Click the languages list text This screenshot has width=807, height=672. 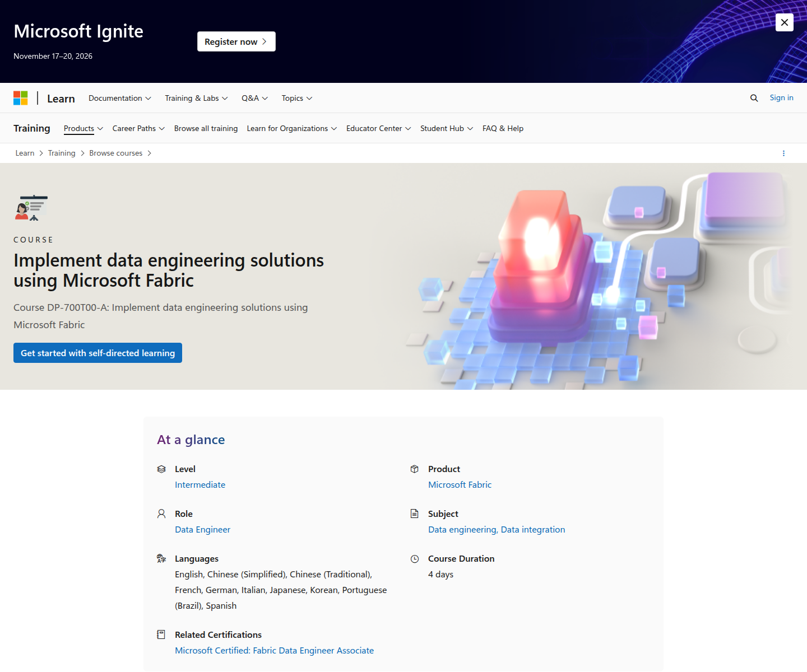coord(281,590)
